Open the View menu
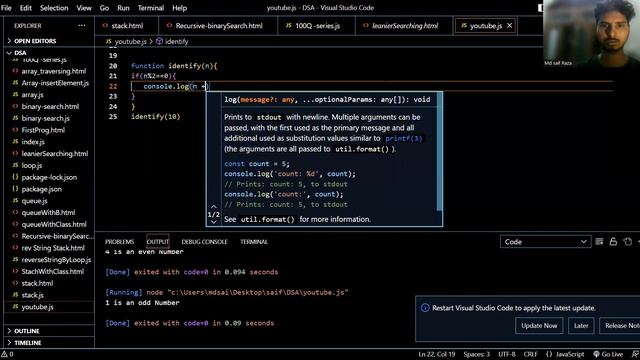 tap(84, 8)
